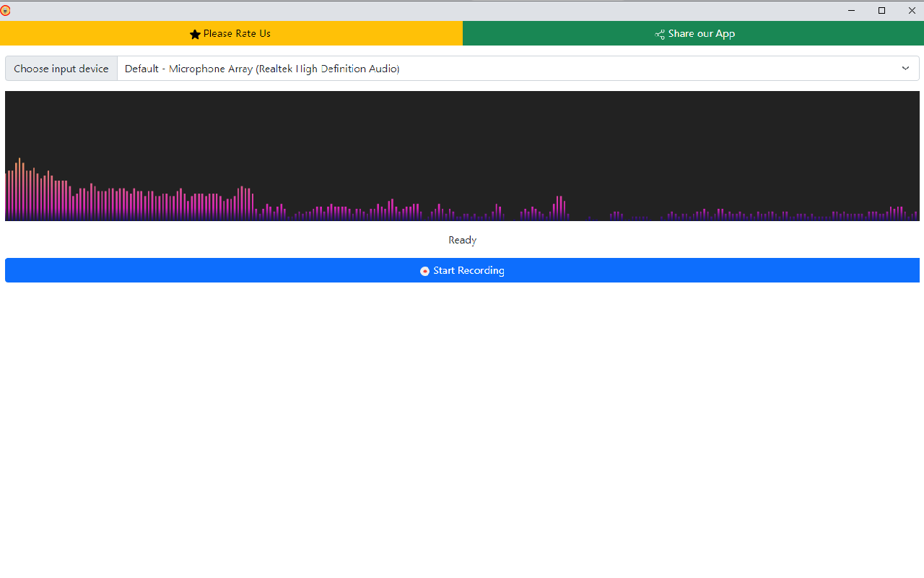Click the maximize icon in the title bar
This screenshot has height=578, width=924.
pyautogui.click(x=881, y=11)
